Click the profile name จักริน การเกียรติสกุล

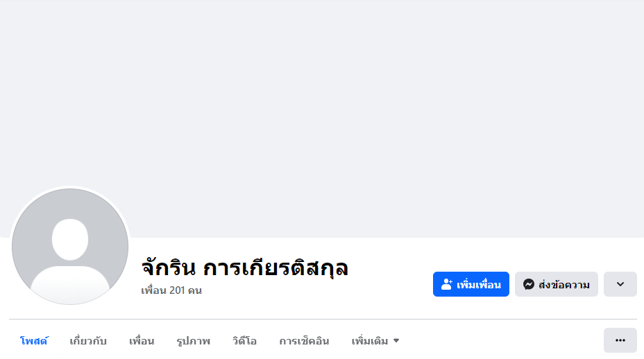pos(244,268)
